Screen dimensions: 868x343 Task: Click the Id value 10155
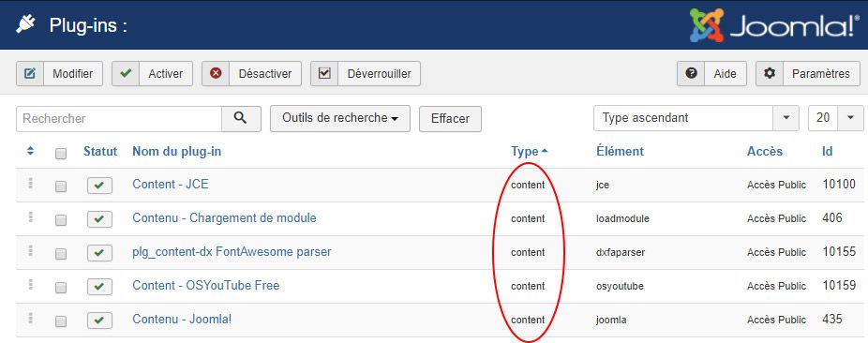tap(839, 252)
